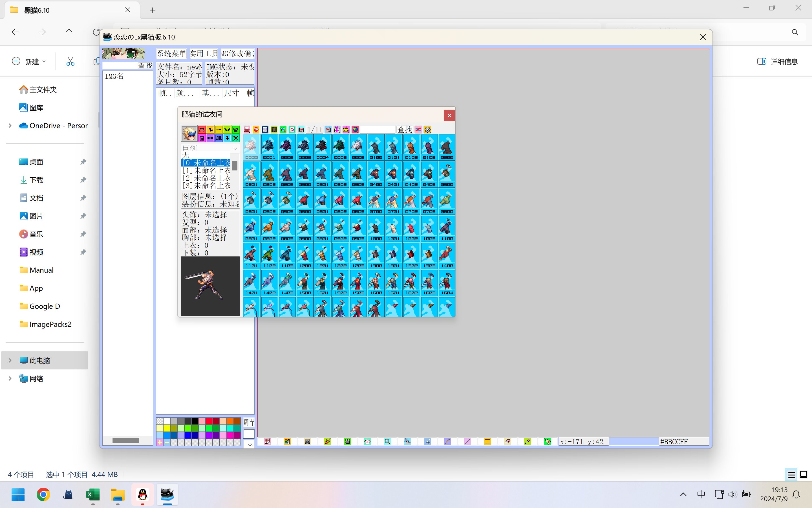Select the blue pants category icon
This screenshot has width=812, height=508.
coord(219,138)
